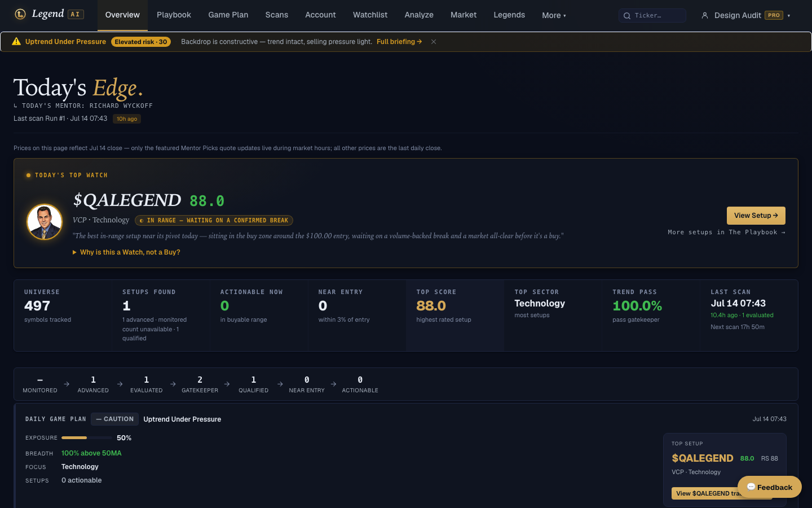Click the user profile icon
Screen dimensions: 812x508
(704, 16)
